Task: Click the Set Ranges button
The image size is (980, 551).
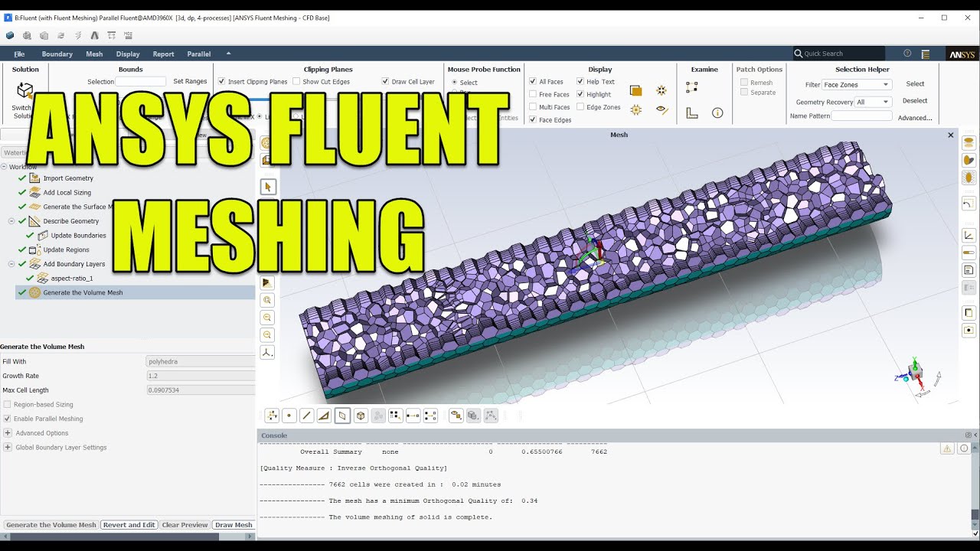Action: click(x=190, y=81)
